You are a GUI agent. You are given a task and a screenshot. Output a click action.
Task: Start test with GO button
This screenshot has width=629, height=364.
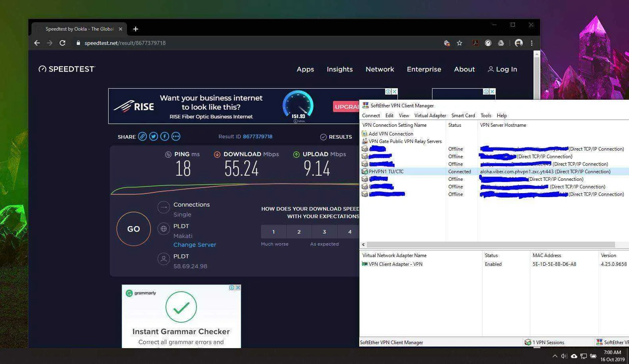coord(134,229)
